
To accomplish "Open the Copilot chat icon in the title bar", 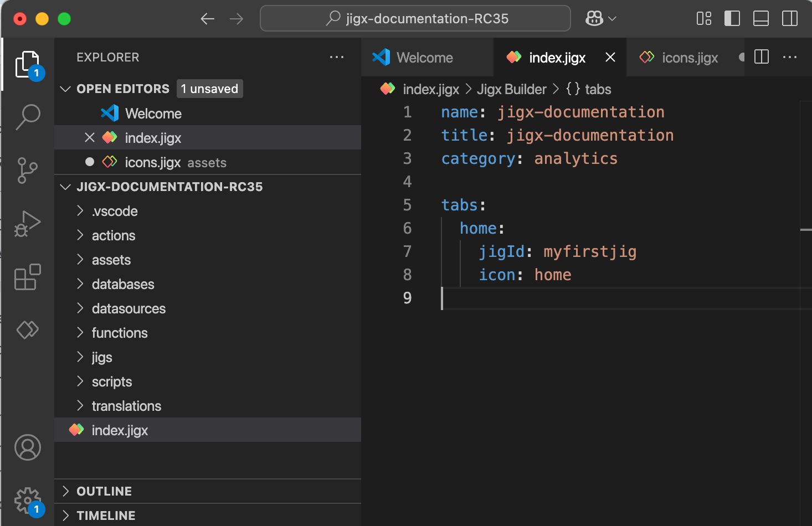I will tap(594, 19).
